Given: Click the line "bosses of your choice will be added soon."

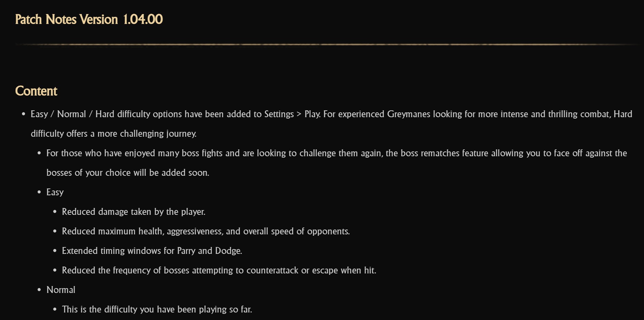Looking at the screenshot, I should 127,173.
